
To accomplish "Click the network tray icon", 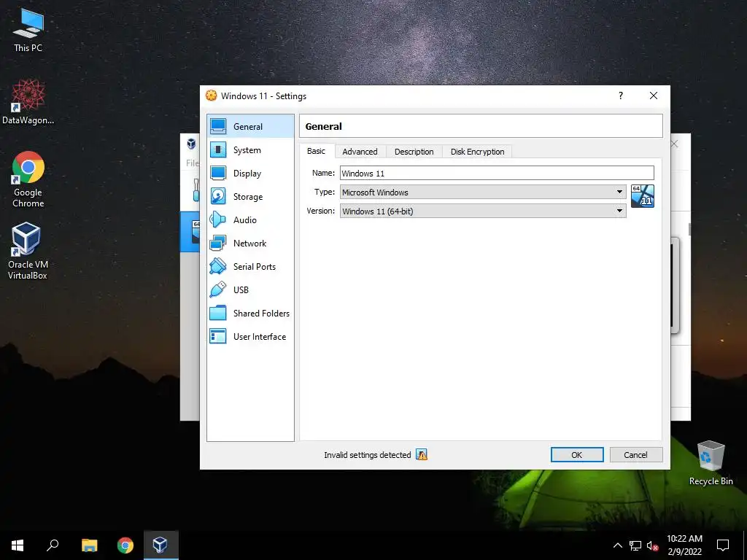I will pos(635,545).
